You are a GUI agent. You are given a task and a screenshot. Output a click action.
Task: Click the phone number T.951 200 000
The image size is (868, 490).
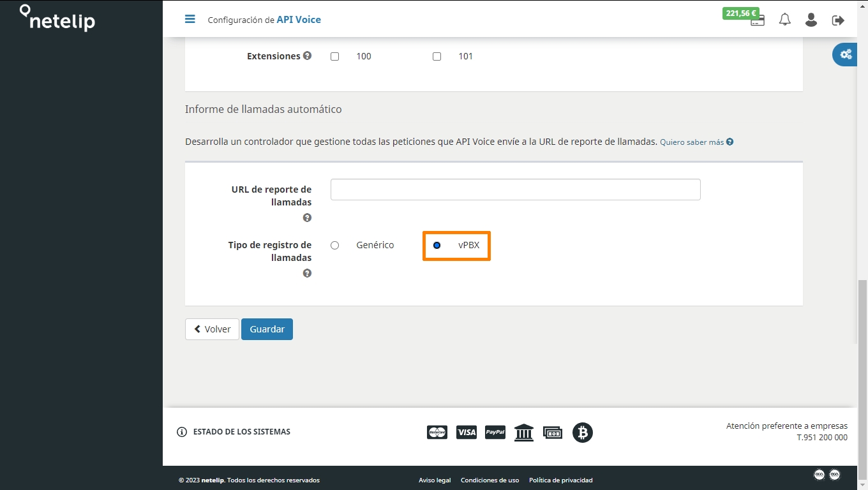822,438
